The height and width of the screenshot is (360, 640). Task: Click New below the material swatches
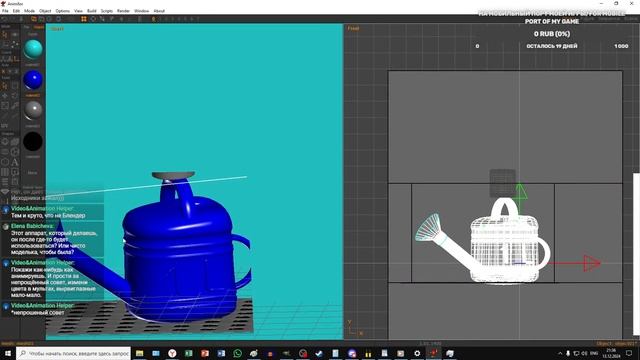click(33, 173)
